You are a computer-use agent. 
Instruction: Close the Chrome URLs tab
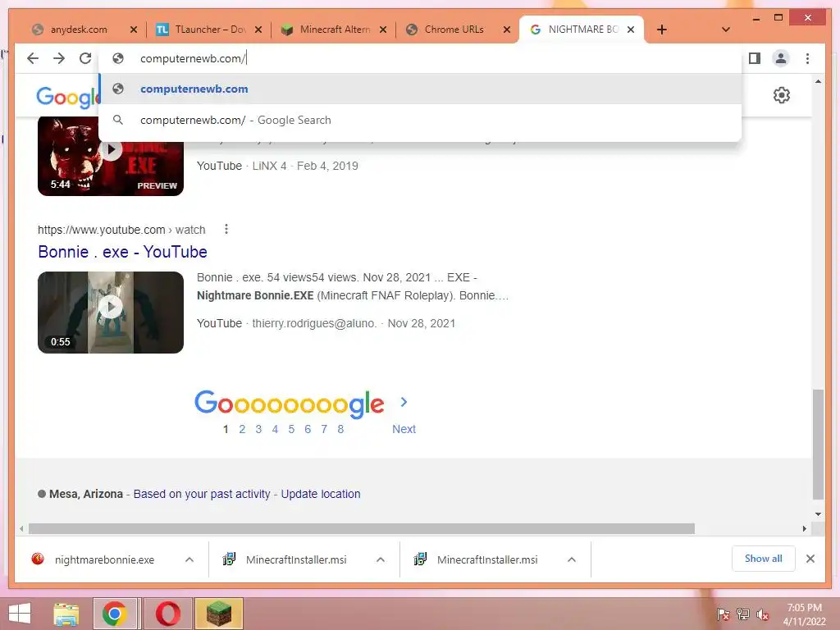(507, 30)
